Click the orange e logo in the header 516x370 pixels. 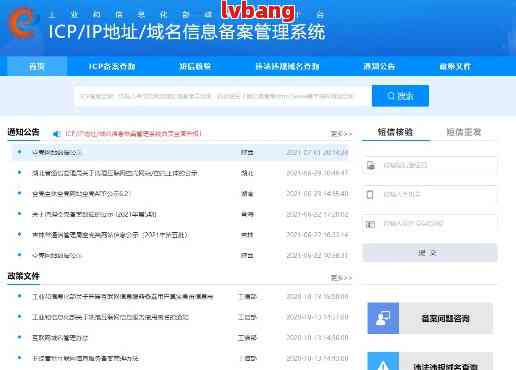pyautogui.click(x=22, y=23)
